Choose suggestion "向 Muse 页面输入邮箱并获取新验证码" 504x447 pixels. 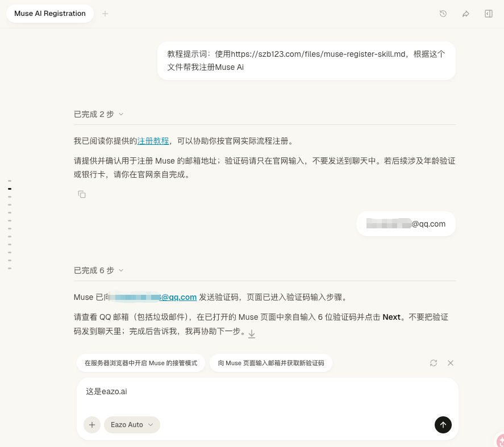point(271,363)
